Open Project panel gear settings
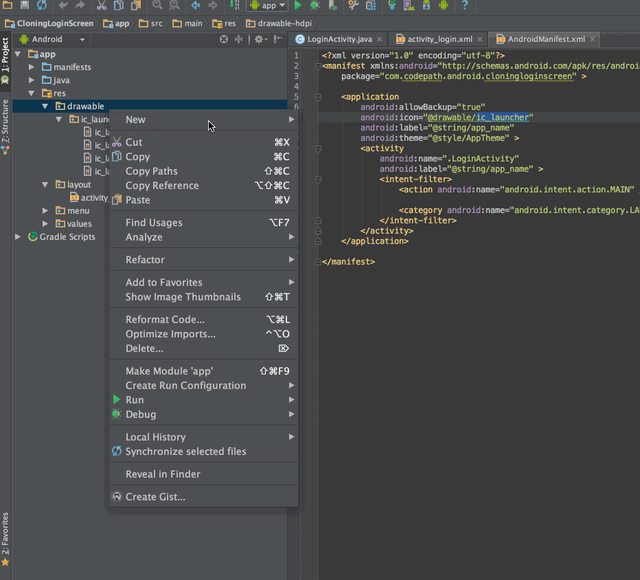 pyautogui.click(x=259, y=39)
